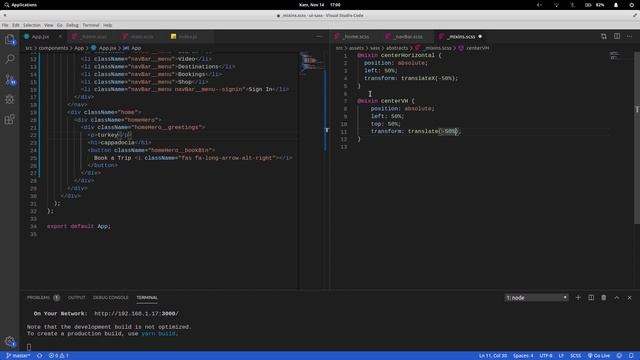Open the Edit menu

click(x=16, y=25)
